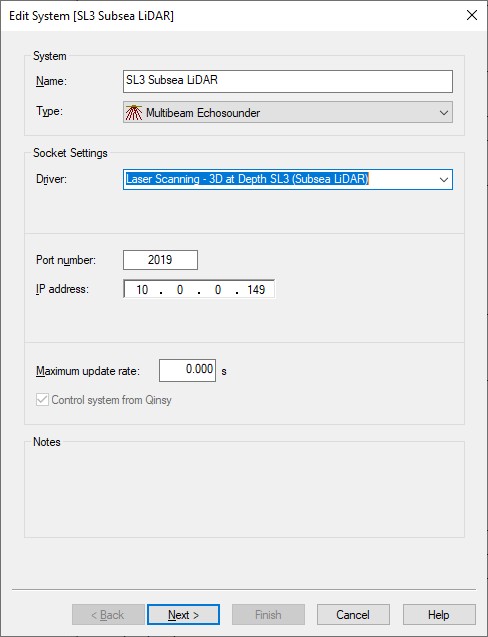This screenshot has height=637, width=488.
Task: Click the Driver label
Action: tap(51, 179)
